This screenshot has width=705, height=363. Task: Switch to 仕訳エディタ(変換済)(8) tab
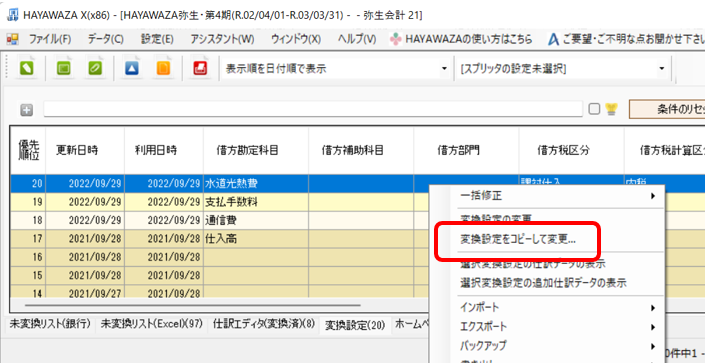(x=264, y=324)
